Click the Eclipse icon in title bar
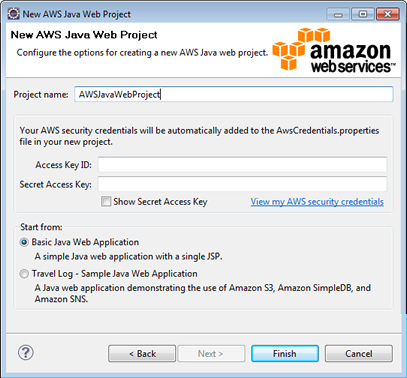The image size is (407, 378). point(13,14)
